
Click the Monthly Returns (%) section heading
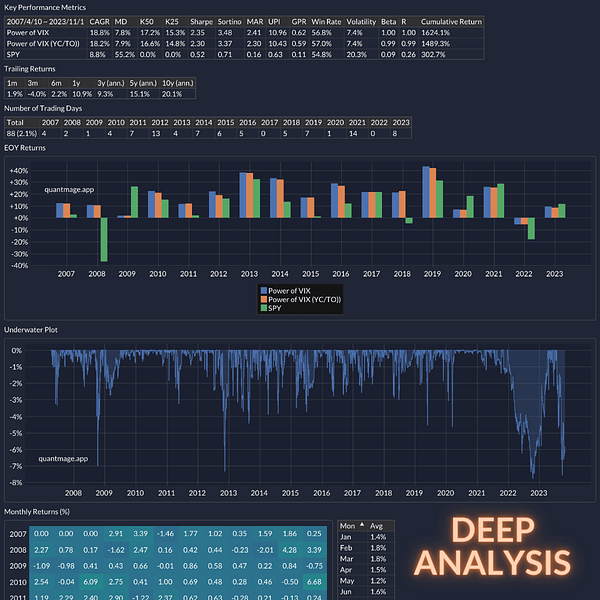pos(37,512)
